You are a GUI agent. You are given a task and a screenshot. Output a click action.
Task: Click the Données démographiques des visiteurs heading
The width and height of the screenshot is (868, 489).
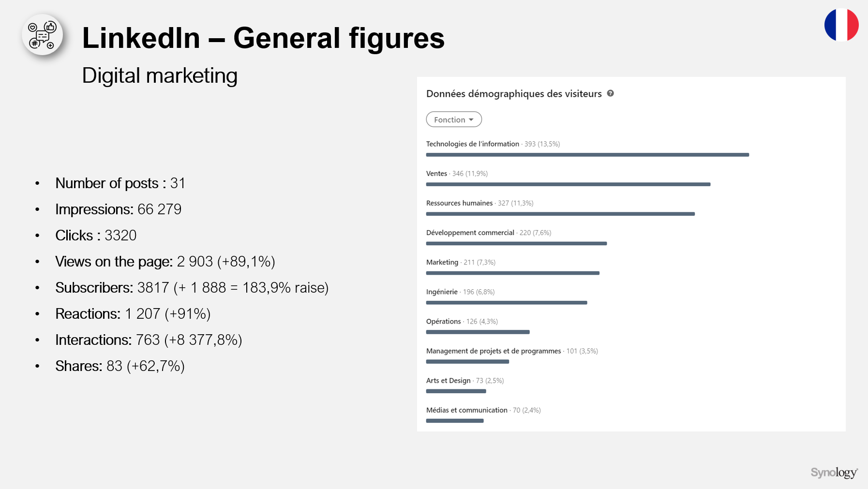pyautogui.click(x=514, y=94)
